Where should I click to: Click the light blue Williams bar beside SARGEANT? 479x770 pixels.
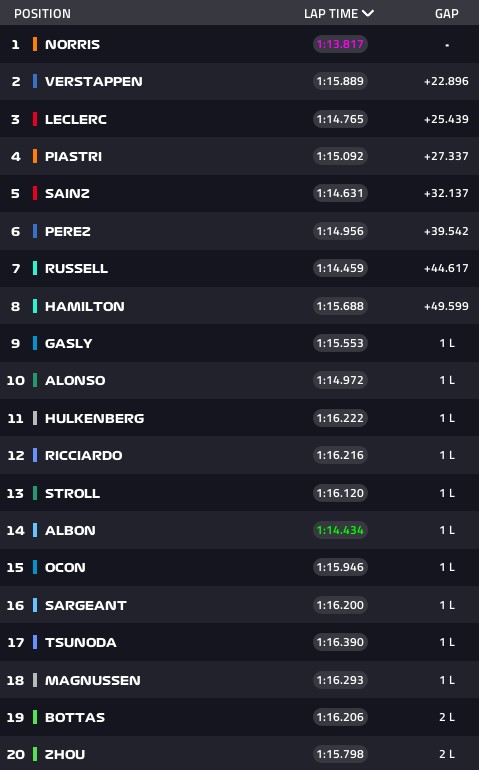click(35, 605)
